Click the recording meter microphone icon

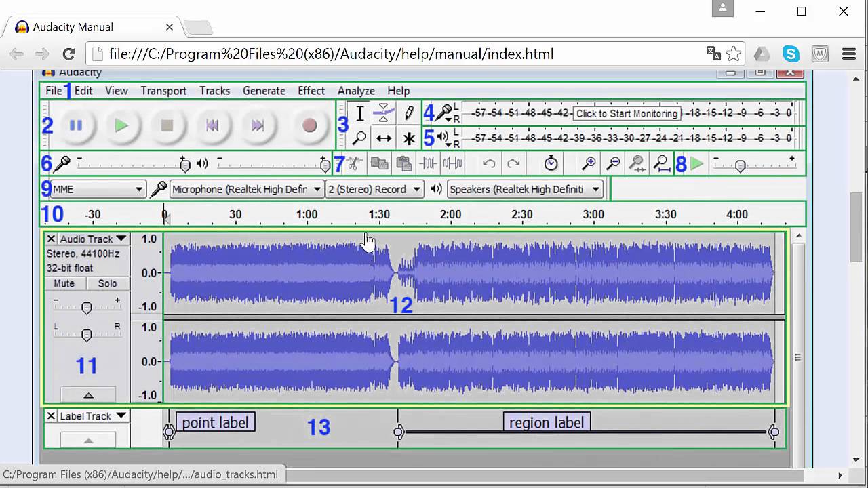(446, 113)
